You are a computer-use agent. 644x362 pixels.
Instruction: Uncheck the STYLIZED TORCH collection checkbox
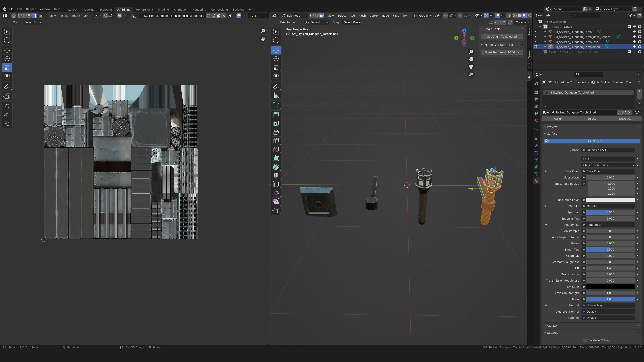pos(629,26)
